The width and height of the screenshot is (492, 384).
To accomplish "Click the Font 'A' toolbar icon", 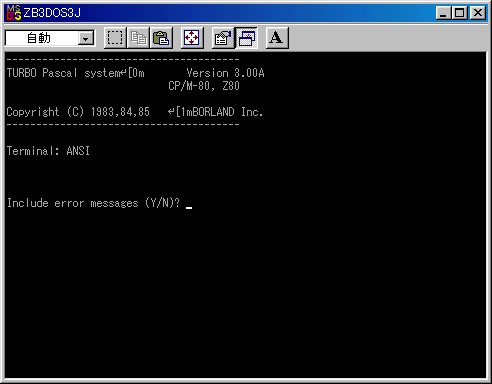I will pos(277,38).
